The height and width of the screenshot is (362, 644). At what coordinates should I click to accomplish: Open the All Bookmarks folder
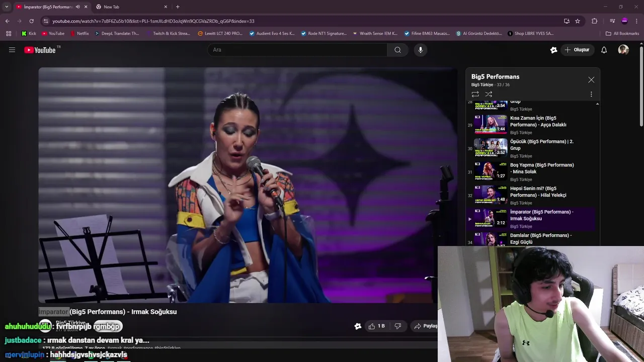(622, 34)
